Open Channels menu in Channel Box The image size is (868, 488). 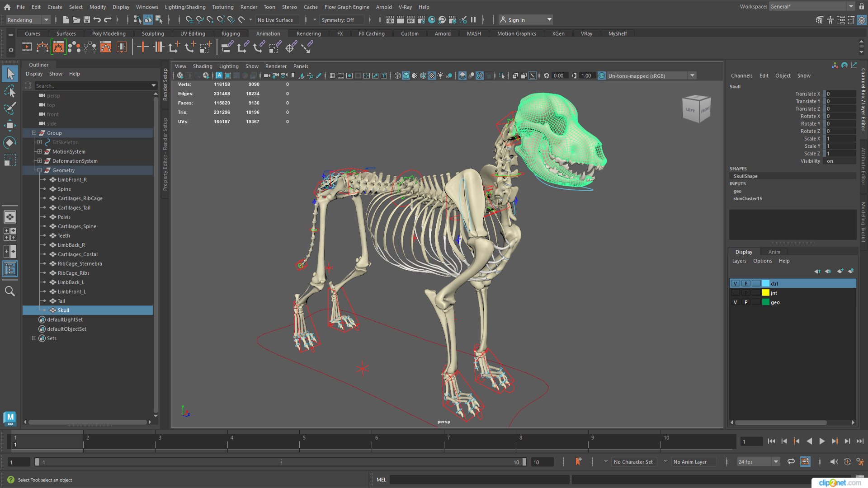click(741, 75)
